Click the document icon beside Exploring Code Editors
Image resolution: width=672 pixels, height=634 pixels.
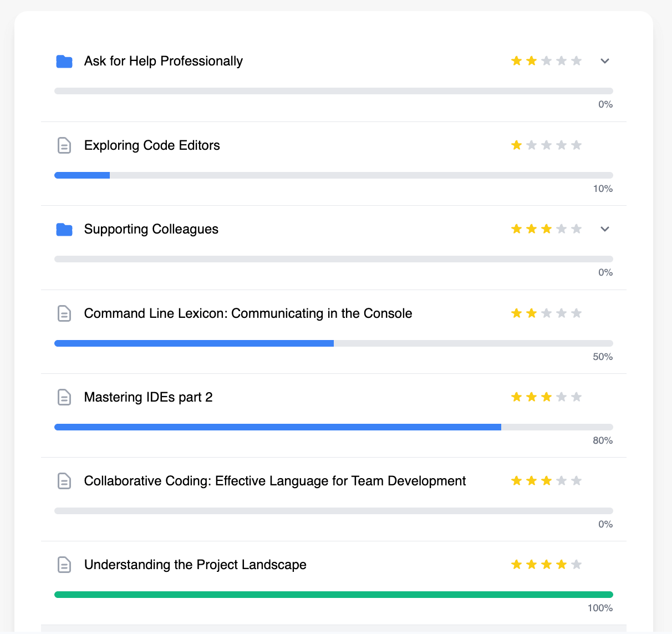coord(64,145)
